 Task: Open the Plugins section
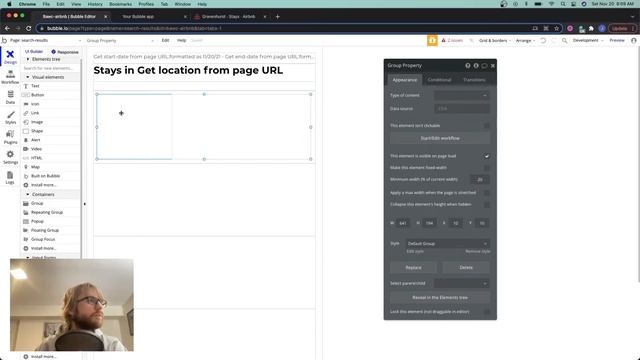coord(10,137)
